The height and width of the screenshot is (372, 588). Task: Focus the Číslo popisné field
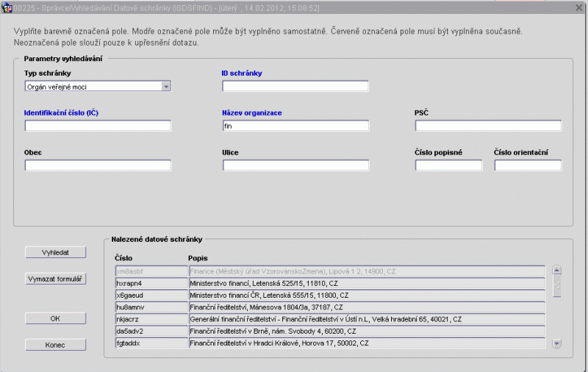(448, 165)
